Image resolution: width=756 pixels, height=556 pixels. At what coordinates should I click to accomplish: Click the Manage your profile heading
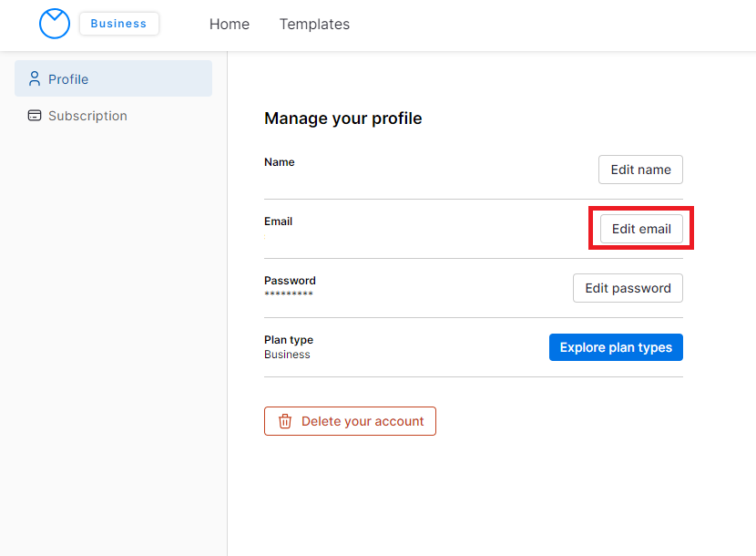[343, 118]
